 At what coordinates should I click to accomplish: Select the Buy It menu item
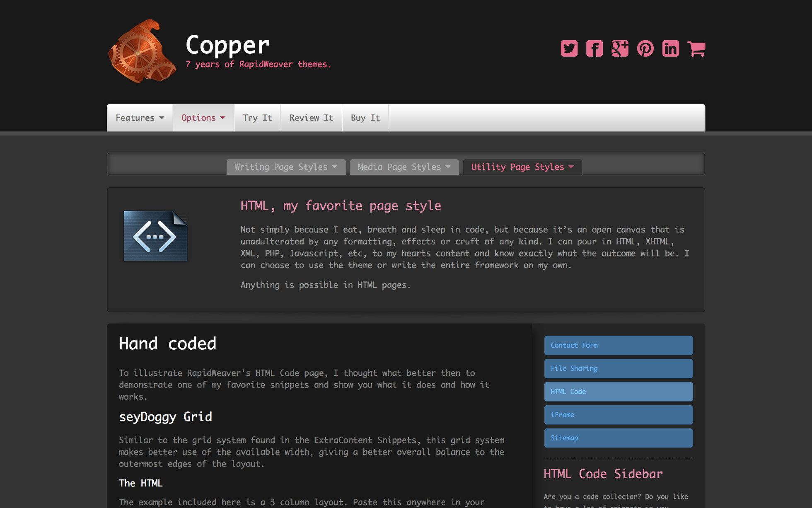click(x=365, y=118)
